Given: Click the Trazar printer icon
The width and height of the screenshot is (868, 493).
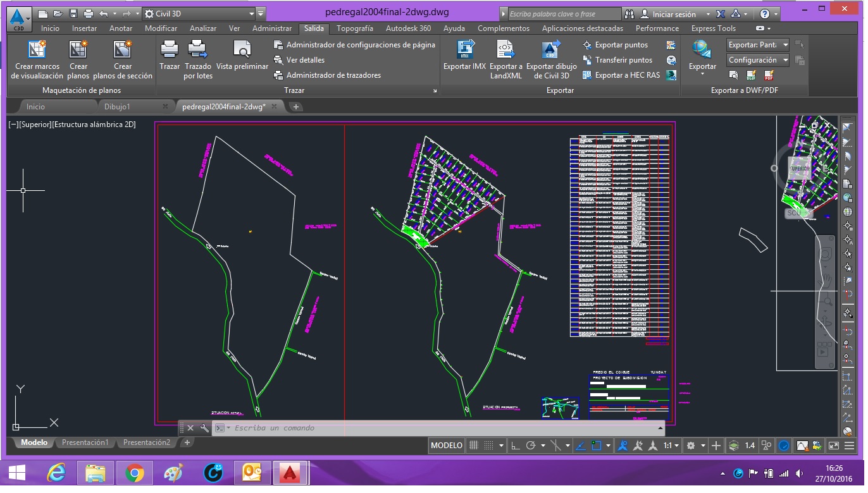Looking at the screenshot, I should [x=170, y=56].
